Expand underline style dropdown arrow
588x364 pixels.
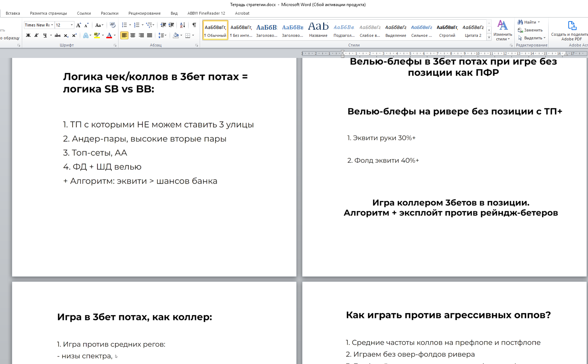click(51, 35)
